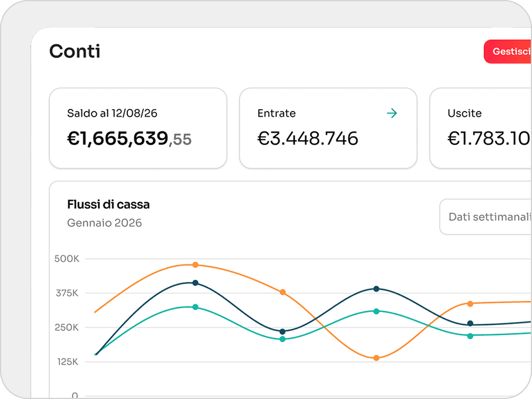Click the 500K axis label

click(x=67, y=259)
